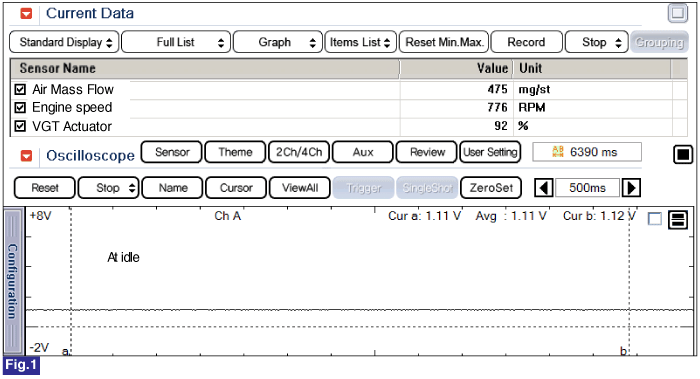Click the Sensor Name column header
Image resolution: width=700 pixels, height=379 pixels.
pyautogui.click(x=205, y=69)
